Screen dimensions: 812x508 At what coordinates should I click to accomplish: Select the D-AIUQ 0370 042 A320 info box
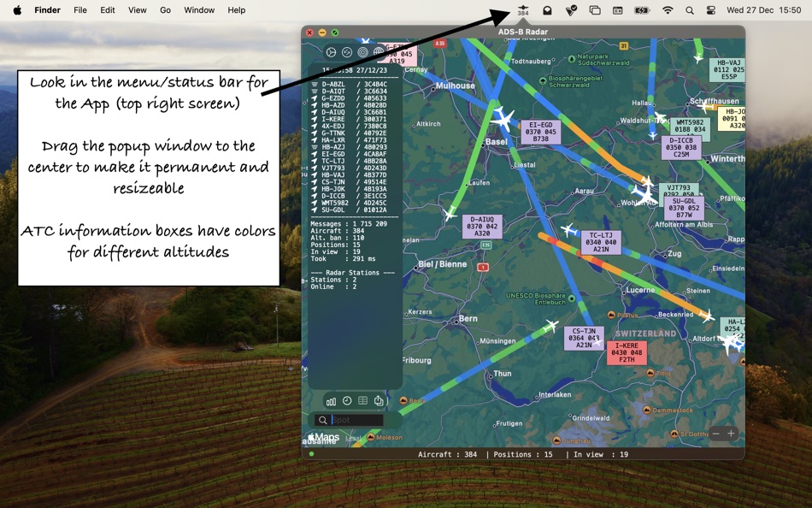click(482, 227)
